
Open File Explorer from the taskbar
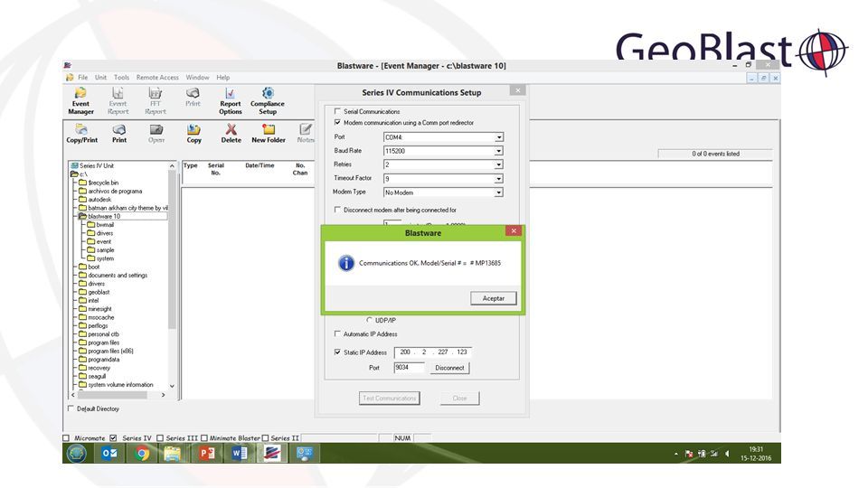pos(174,453)
